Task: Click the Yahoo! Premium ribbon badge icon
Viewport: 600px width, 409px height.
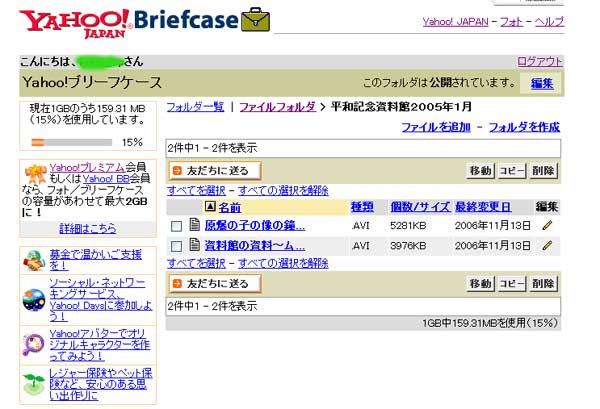Action: 35,174
